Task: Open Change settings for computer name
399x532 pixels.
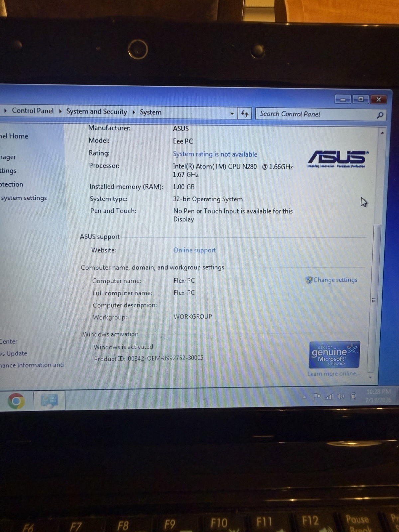Action: (335, 280)
